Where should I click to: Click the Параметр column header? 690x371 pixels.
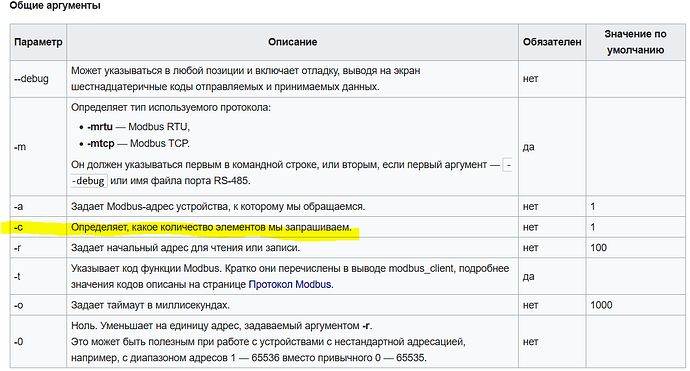coord(38,42)
